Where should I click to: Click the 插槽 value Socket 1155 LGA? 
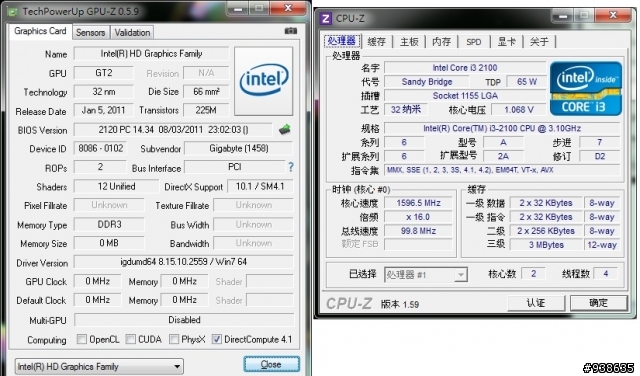pyautogui.click(x=465, y=96)
